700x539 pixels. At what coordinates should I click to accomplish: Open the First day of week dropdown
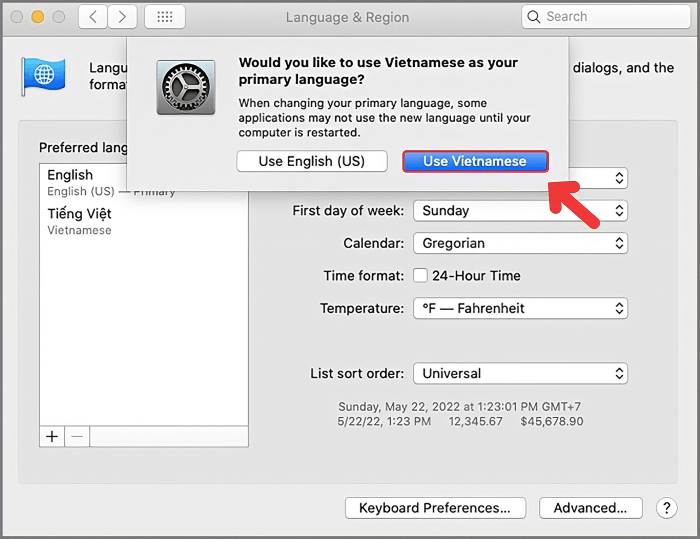[x=520, y=211]
